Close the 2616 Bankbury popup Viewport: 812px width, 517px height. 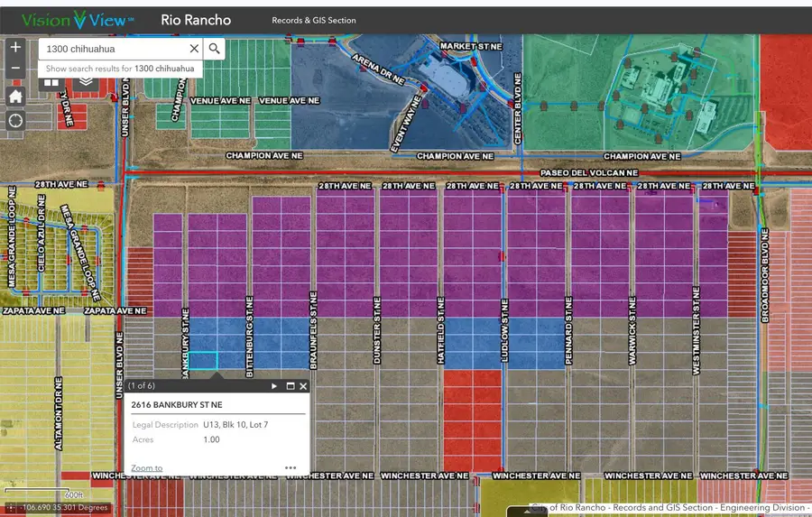[x=303, y=386]
